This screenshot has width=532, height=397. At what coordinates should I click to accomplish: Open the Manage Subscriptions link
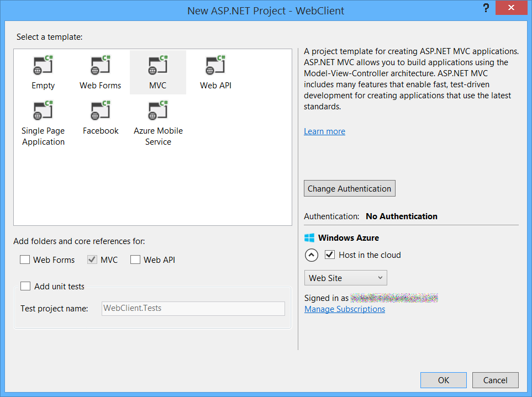[x=345, y=309]
